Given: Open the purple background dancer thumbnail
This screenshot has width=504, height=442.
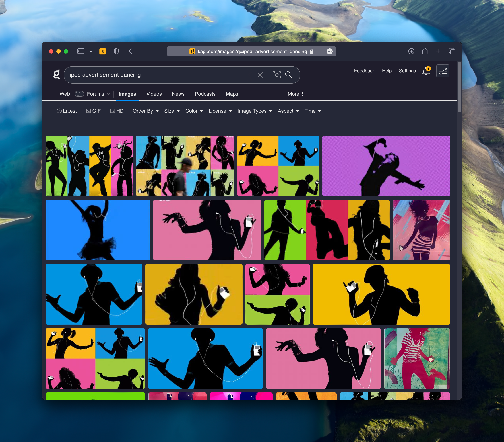Looking at the screenshot, I should click(x=386, y=166).
